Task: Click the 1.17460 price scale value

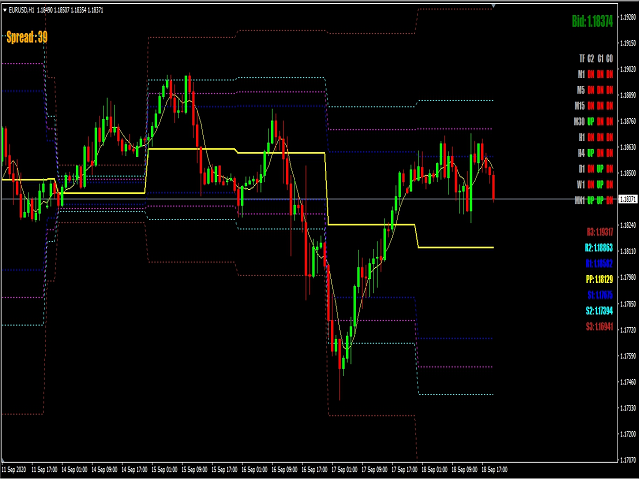Action: coord(628,382)
